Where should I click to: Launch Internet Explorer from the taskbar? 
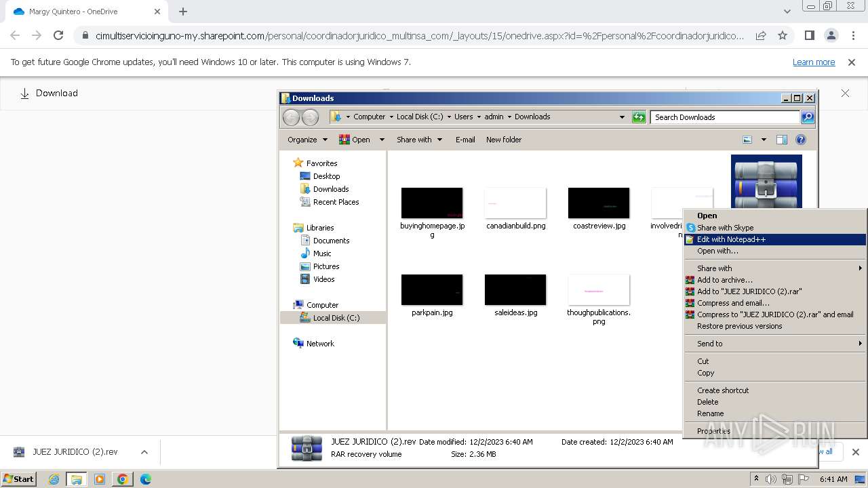(54, 479)
